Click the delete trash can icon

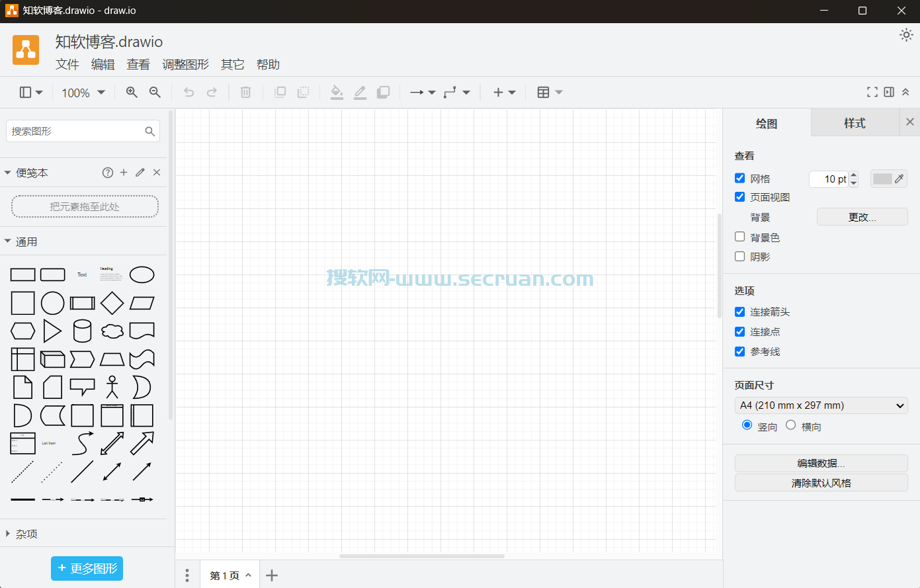pyautogui.click(x=245, y=93)
